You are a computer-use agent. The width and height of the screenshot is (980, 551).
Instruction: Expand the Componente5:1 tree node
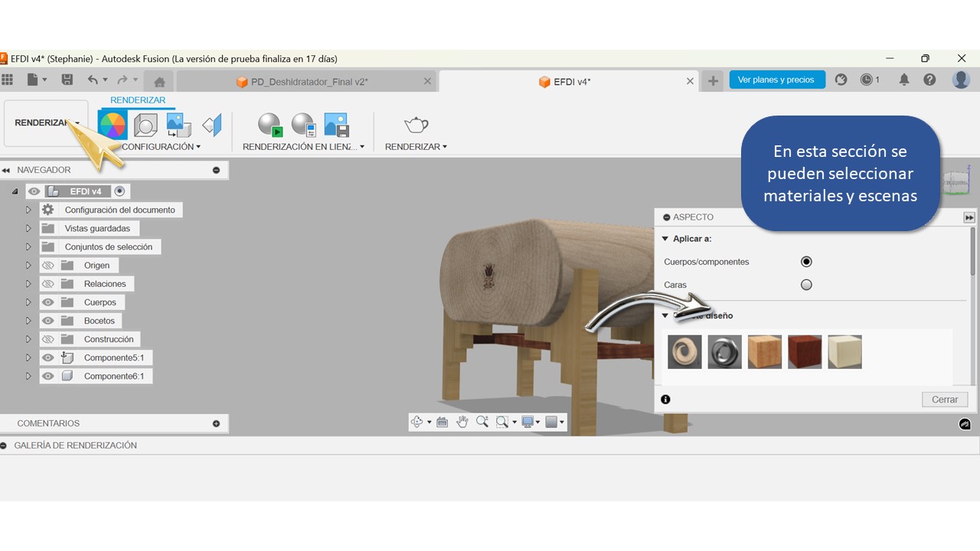click(x=29, y=357)
